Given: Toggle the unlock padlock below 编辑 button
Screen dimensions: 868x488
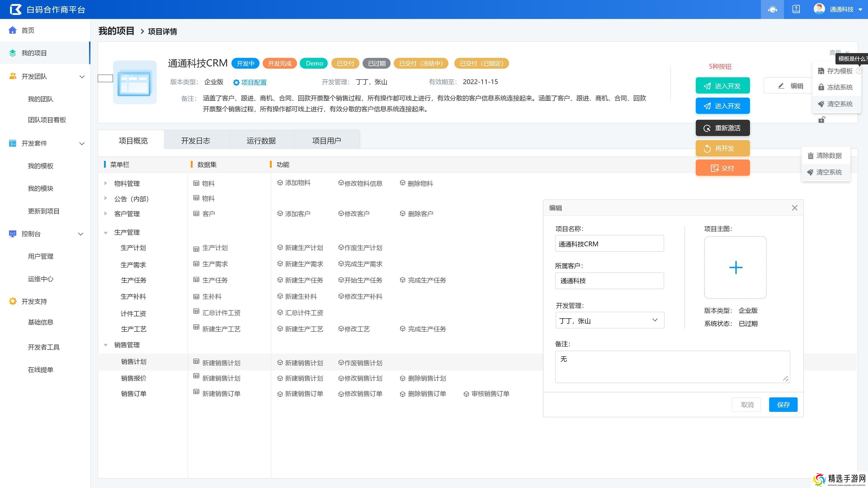Looking at the screenshot, I should pos(822,120).
